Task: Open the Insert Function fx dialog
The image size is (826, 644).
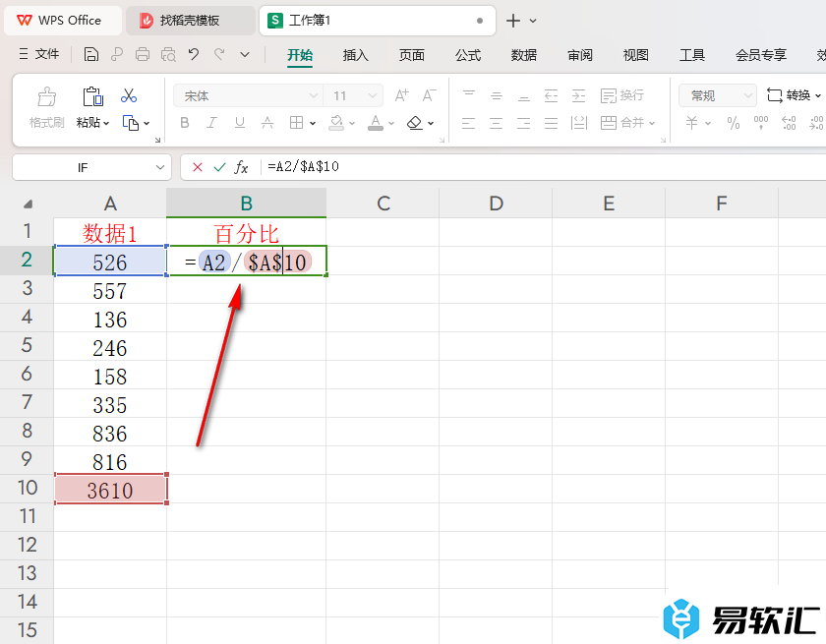Action: (241, 167)
